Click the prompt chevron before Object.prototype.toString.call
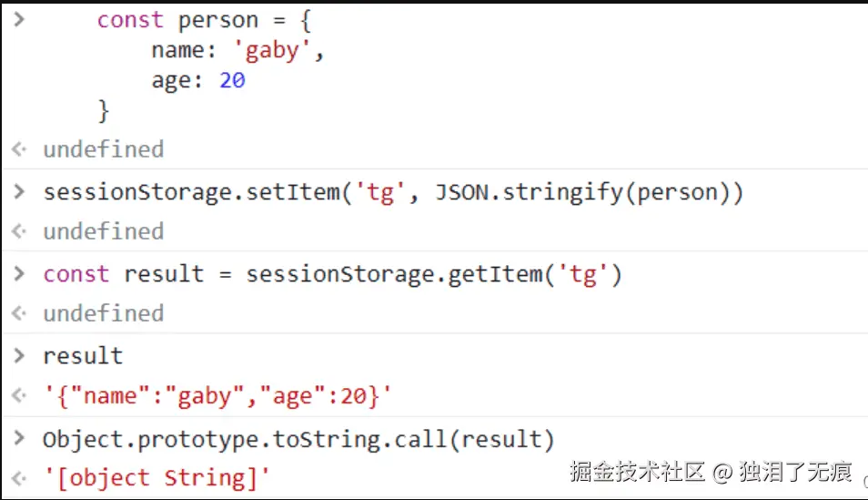The height and width of the screenshot is (500, 868). point(19,439)
